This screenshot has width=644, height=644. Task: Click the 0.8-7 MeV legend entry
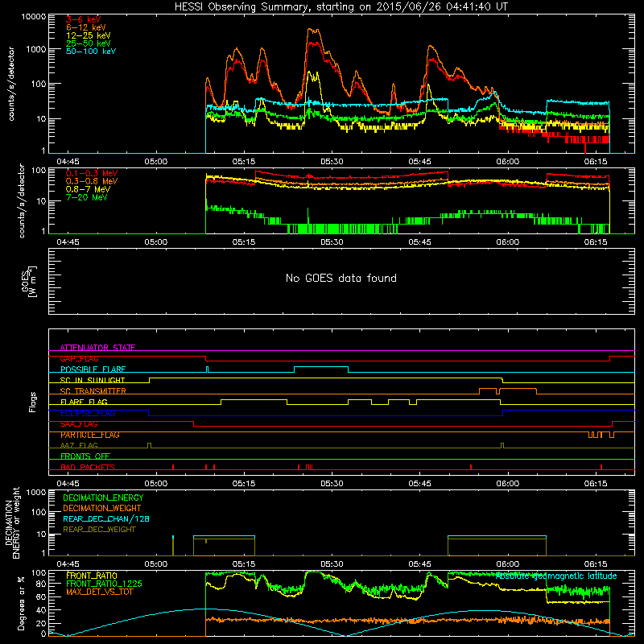[88, 189]
